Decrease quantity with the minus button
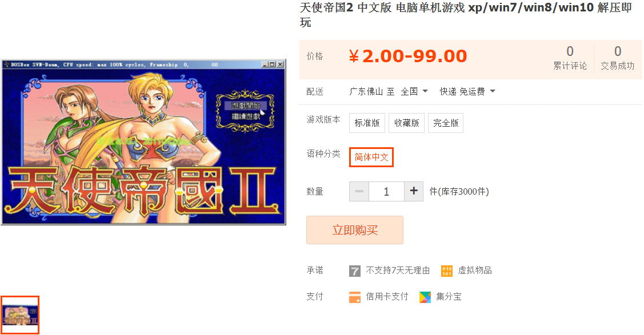644x335 pixels. pos(359,192)
